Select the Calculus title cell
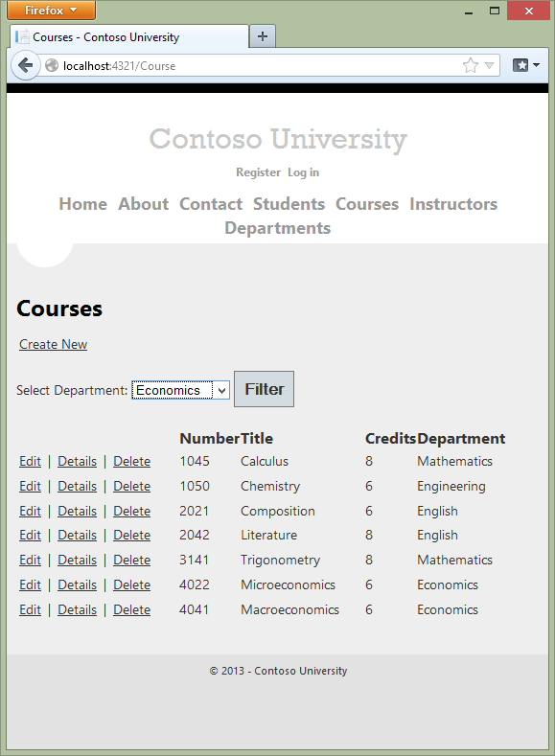The height and width of the screenshot is (756, 555). tap(265, 462)
